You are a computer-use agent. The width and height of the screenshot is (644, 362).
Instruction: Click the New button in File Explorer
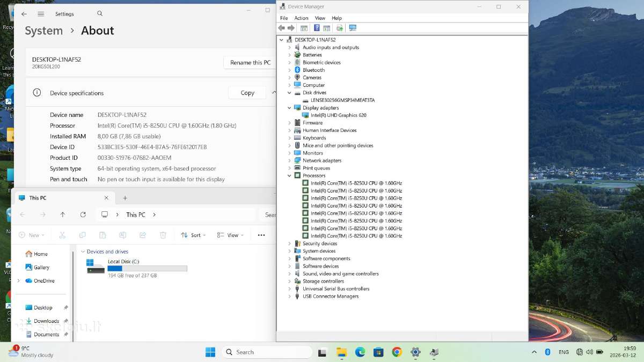31,235
